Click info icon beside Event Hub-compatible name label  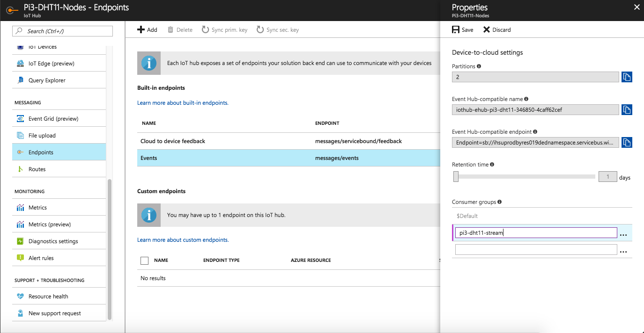coord(526,99)
